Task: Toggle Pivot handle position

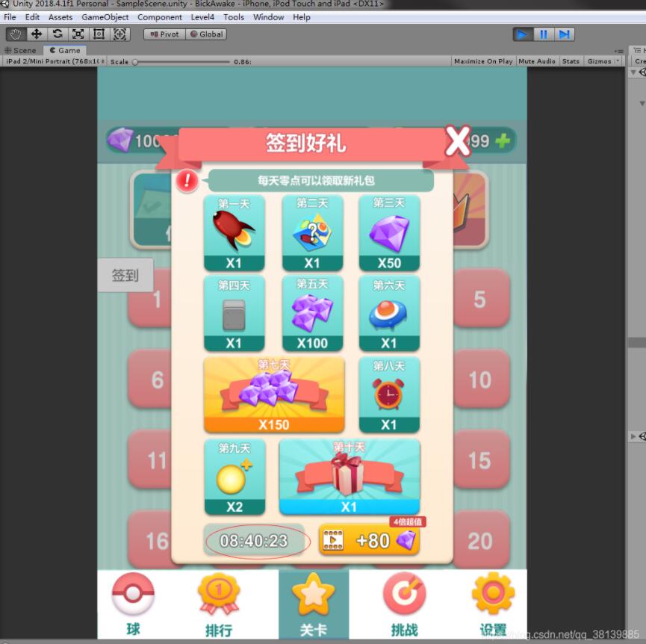Action: click(x=164, y=34)
